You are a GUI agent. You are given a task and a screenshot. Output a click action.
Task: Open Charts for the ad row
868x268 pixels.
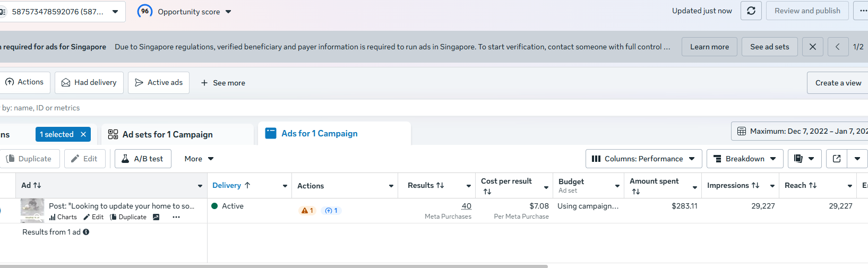pos(63,217)
